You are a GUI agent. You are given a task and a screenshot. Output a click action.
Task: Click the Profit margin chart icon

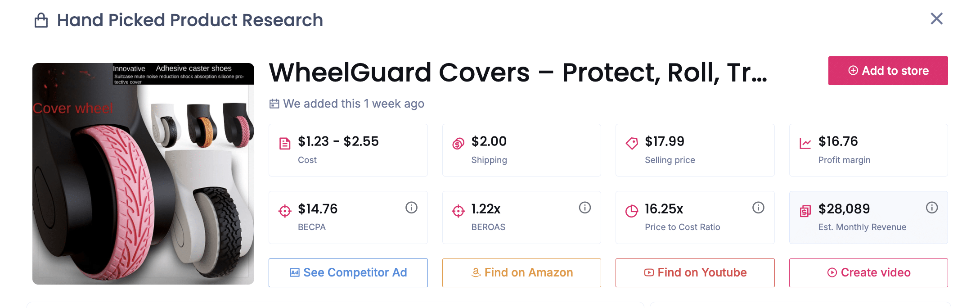coord(805,142)
